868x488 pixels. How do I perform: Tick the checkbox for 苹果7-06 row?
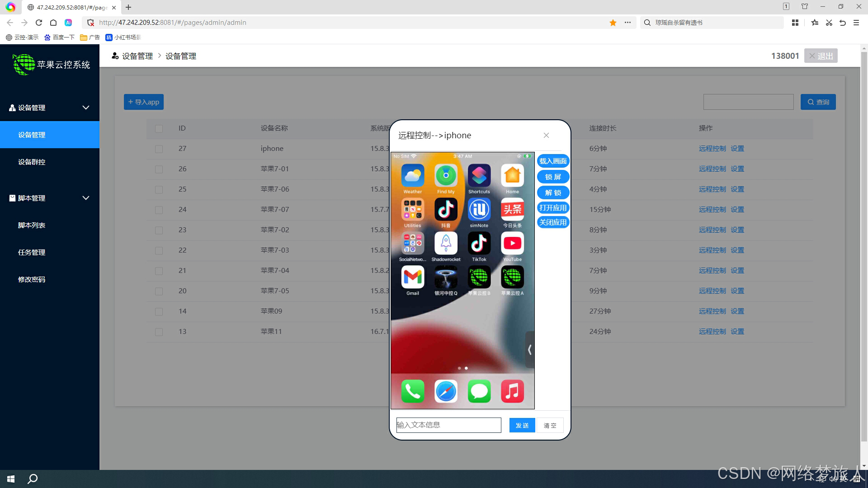coord(159,189)
